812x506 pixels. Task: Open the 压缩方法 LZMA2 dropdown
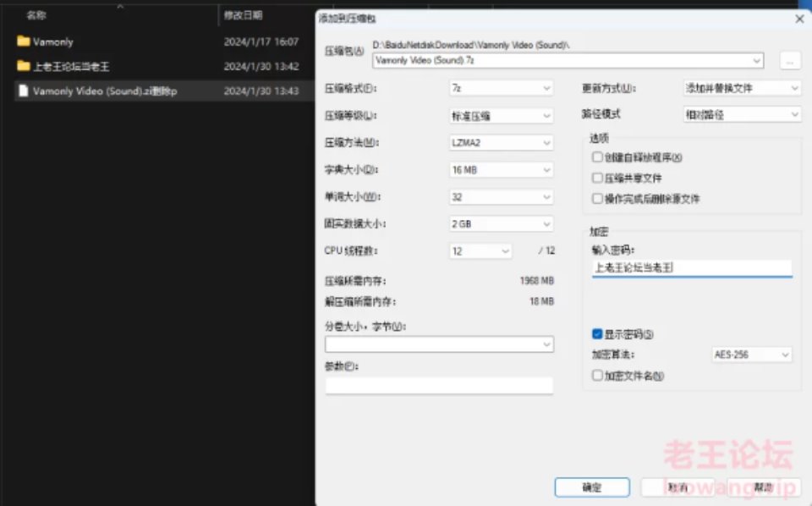(501, 143)
